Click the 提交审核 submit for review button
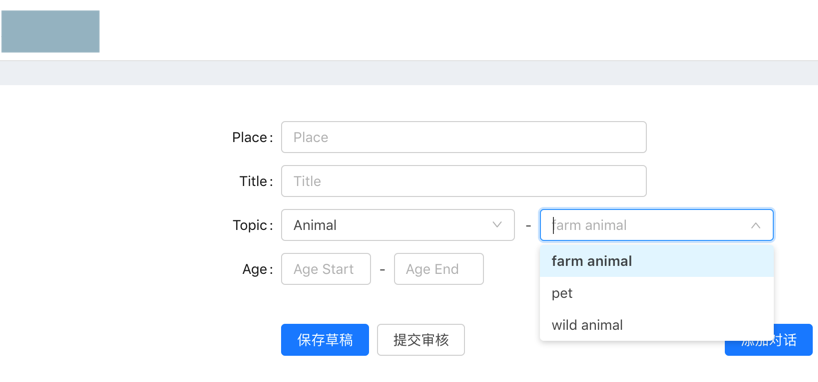The width and height of the screenshot is (818, 382). pos(420,340)
